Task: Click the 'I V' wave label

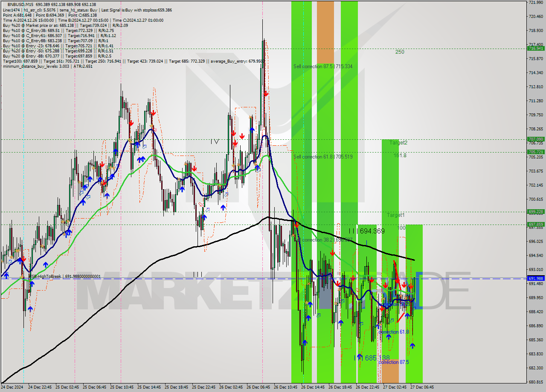Action: [215, 141]
